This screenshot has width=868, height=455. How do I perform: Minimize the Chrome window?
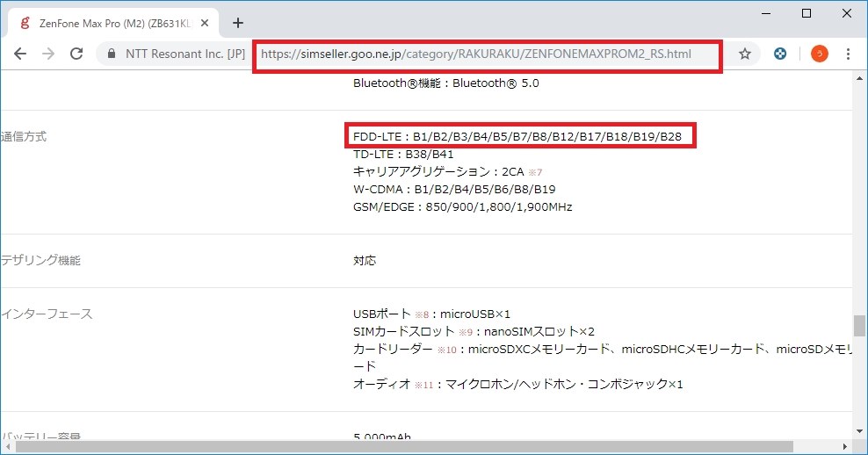(766, 13)
